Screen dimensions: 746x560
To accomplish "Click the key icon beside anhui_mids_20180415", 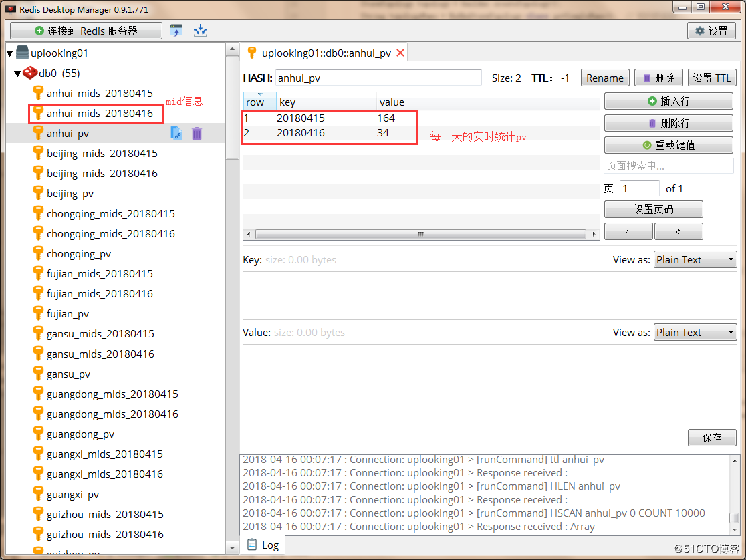I will (38, 93).
